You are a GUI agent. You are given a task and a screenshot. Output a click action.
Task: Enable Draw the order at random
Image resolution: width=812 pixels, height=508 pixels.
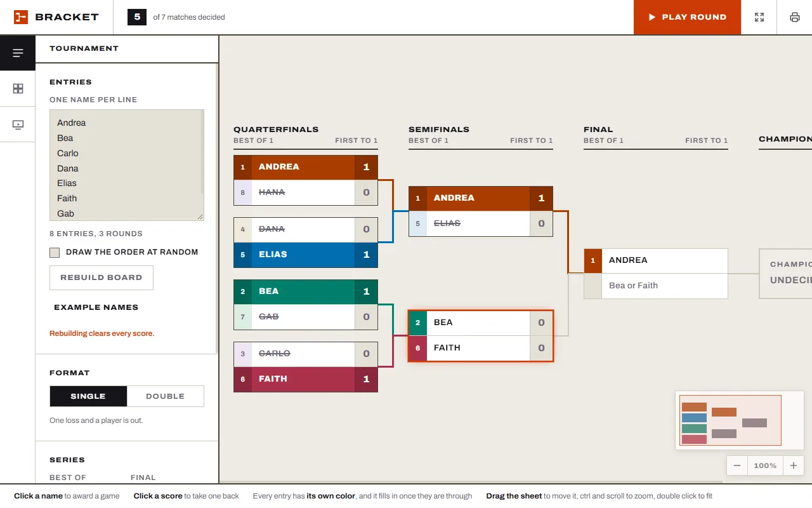(55, 253)
